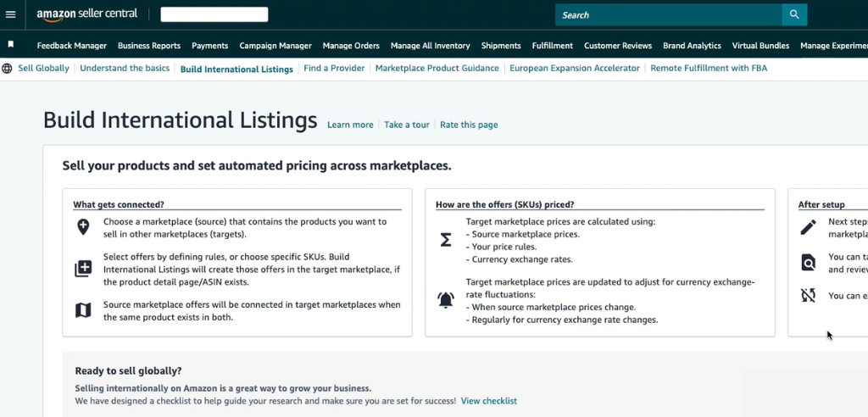The height and width of the screenshot is (417, 868).
Task: Open Marketplace Product Guidance tab
Action: coord(437,68)
